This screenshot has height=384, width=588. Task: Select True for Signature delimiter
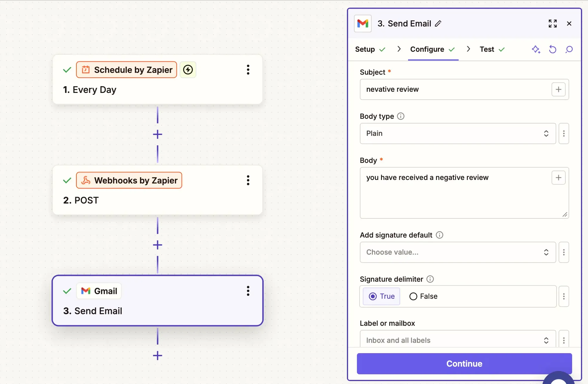point(381,296)
